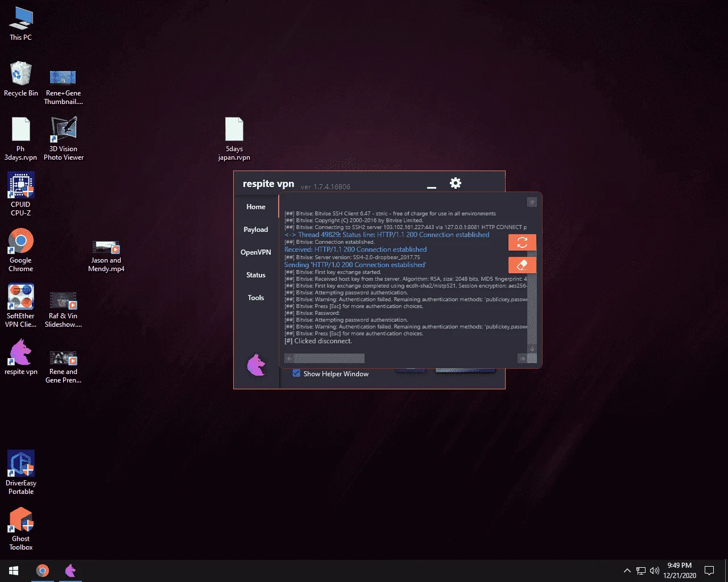
Task: Click the 'Thread 49829: Status line' log entry
Action: pos(387,235)
